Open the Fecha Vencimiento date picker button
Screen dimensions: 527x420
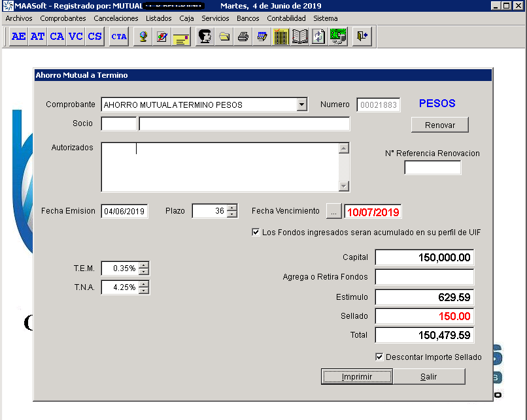click(333, 212)
